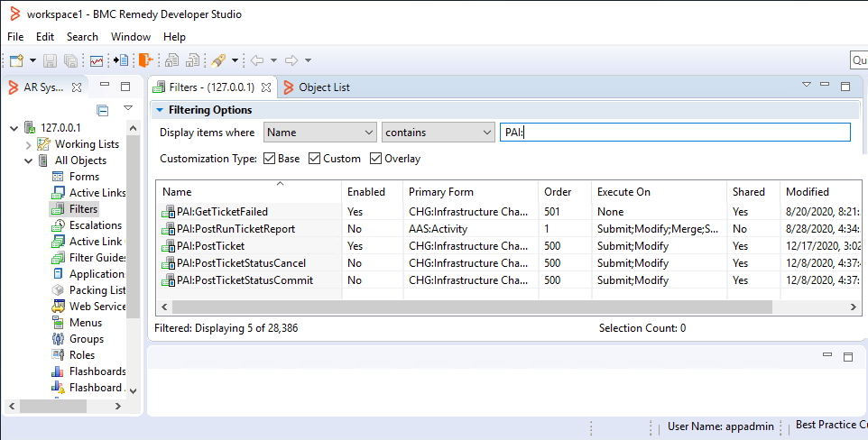Viewport: 868px width, 440px height.
Task: Select Roles in the navigator tree
Action: (x=82, y=355)
